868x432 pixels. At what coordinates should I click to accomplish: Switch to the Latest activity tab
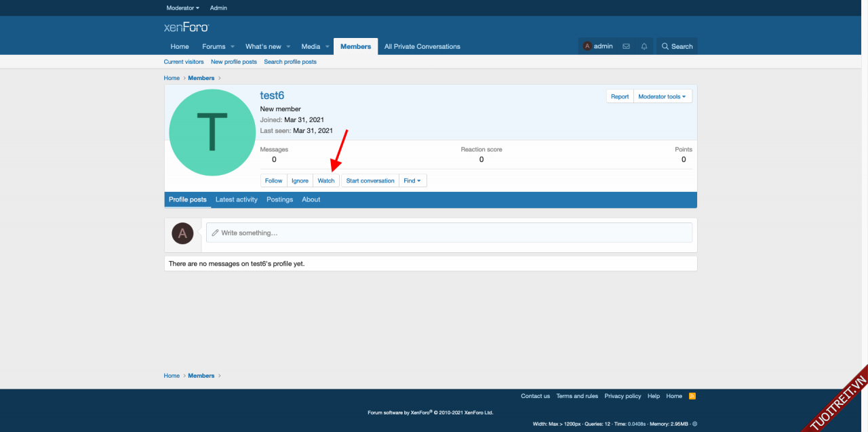(x=236, y=200)
